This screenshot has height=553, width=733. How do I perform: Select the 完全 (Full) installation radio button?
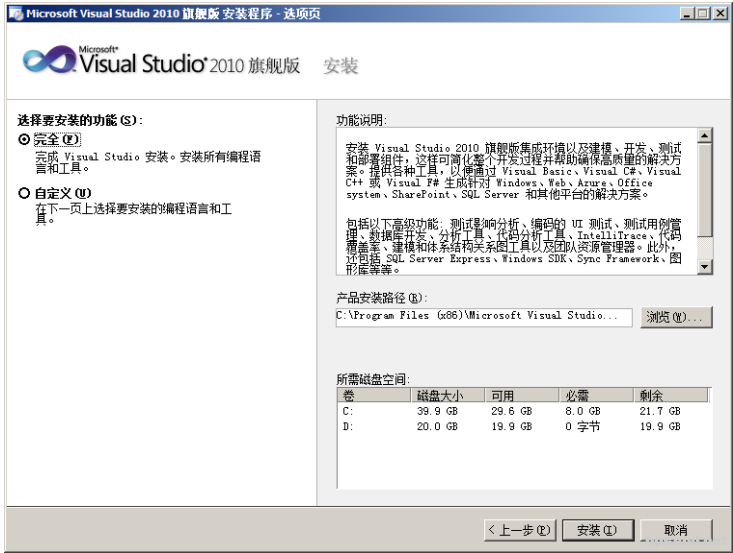pos(24,139)
